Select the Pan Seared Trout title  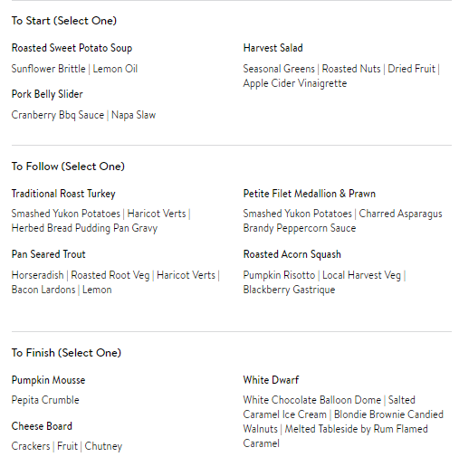pos(48,254)
